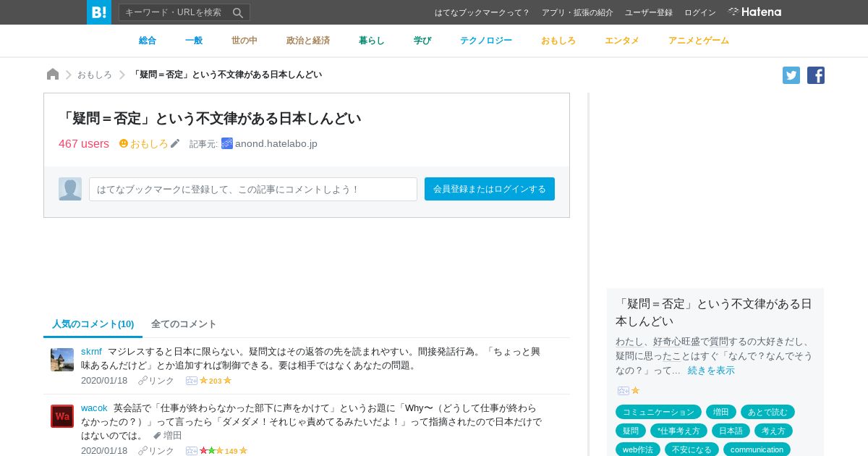This screenshot has width=868, height=456.
Task: Open the 世の中 category
Action: pyautogui.click(x=244, y=41)
